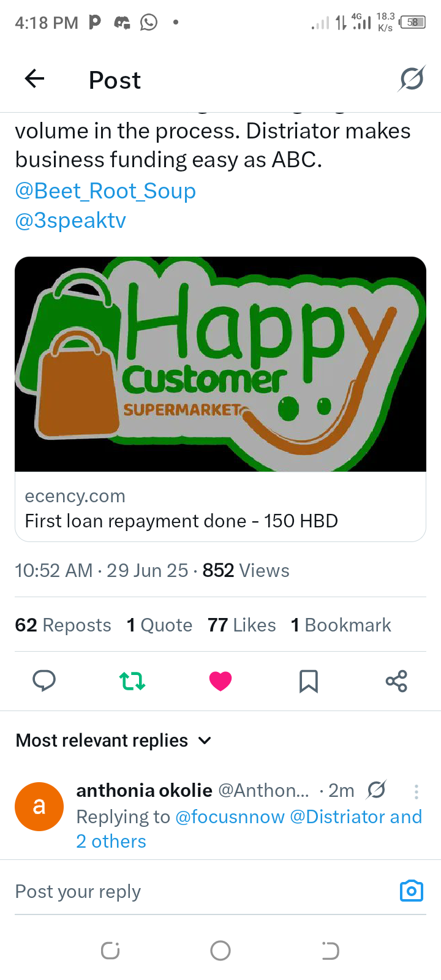441x980 pixels.
Task: Open the 1 Quote list
Action: tap(159, 625)
